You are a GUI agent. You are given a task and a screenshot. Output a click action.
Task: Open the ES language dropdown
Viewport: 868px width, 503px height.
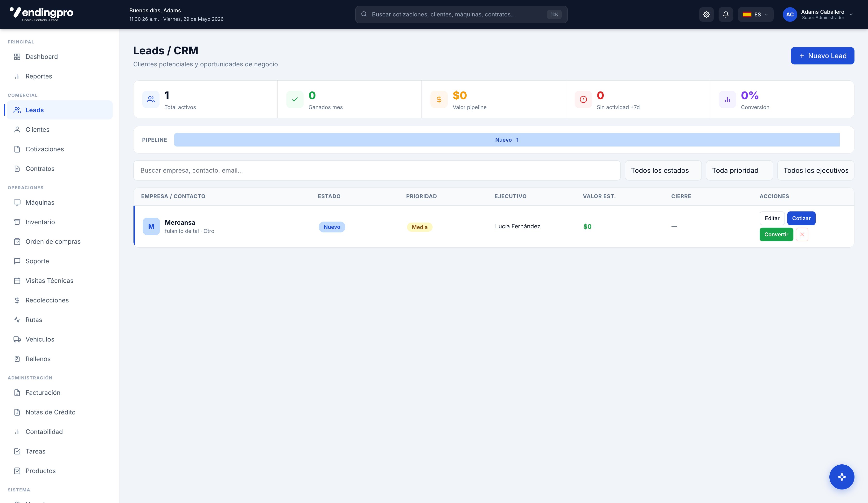(755, 14)
